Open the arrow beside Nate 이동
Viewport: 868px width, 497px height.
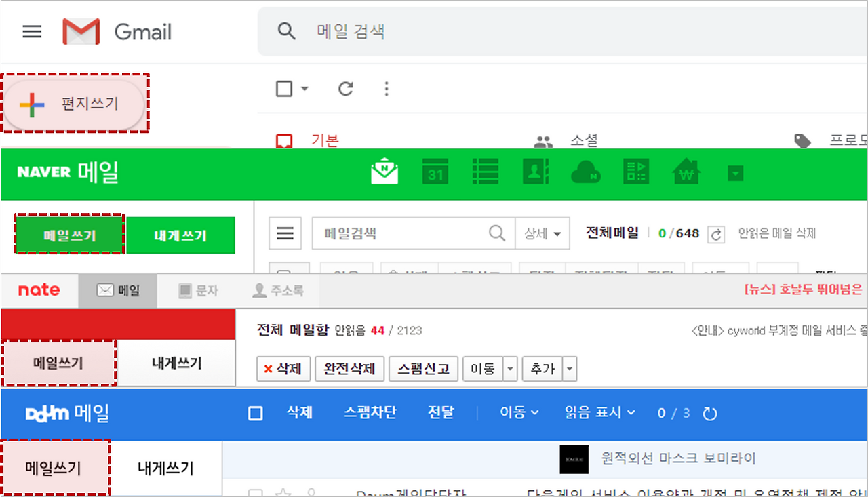[x=511, y=370]
